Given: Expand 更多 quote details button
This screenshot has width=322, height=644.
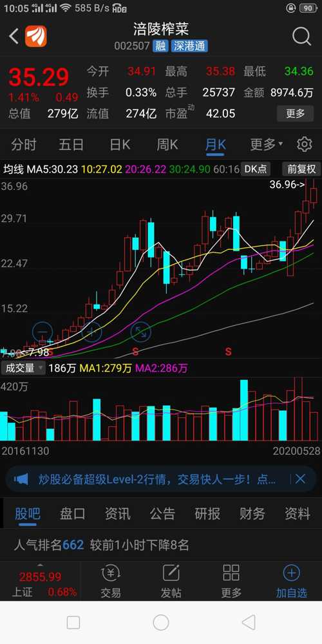Looking at the screenshot, I should tap(296, 113).
